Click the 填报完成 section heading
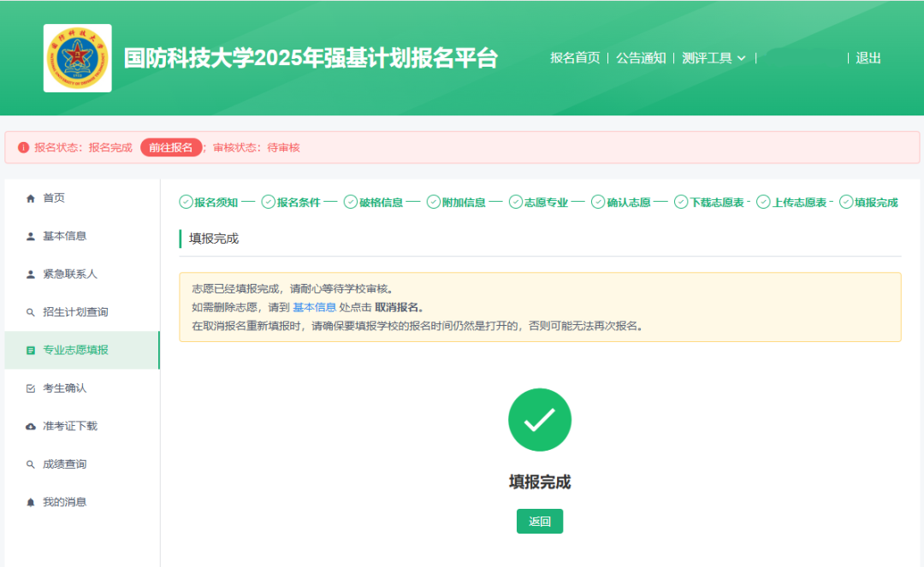The height and width of the screenshot is (567, 924). click(214, 239)
